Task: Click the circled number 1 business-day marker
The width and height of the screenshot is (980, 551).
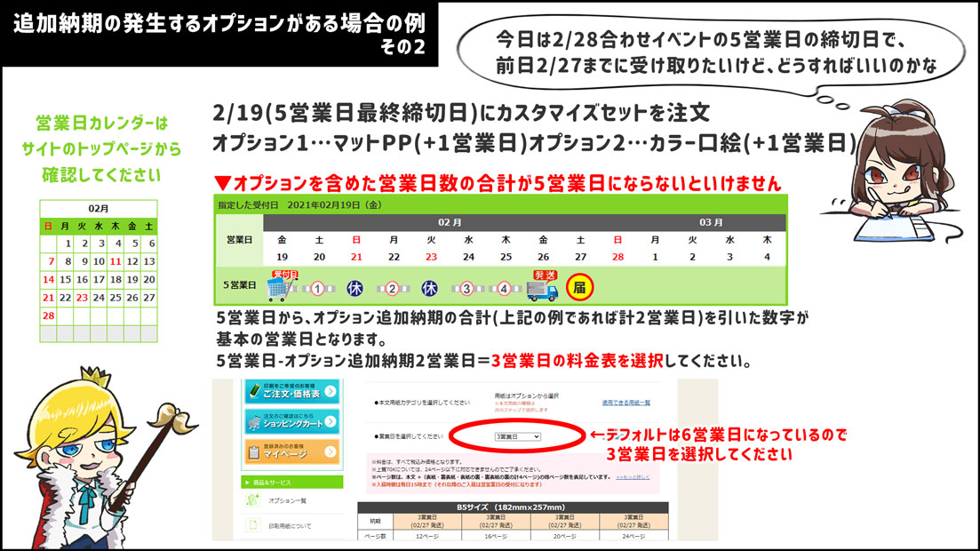Action: point(318,288)
